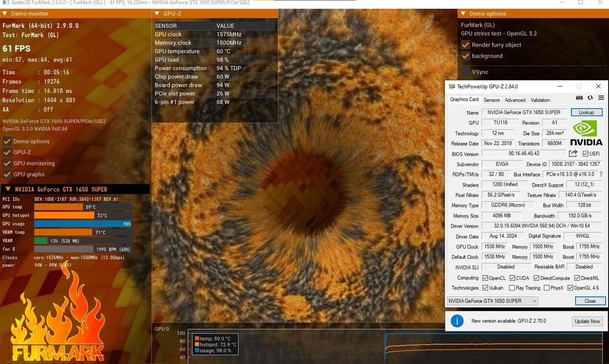The width and height of the screenshot is (609, 364).
Task: Collapse the Demo monitor panel
Action: click(5, 14)
